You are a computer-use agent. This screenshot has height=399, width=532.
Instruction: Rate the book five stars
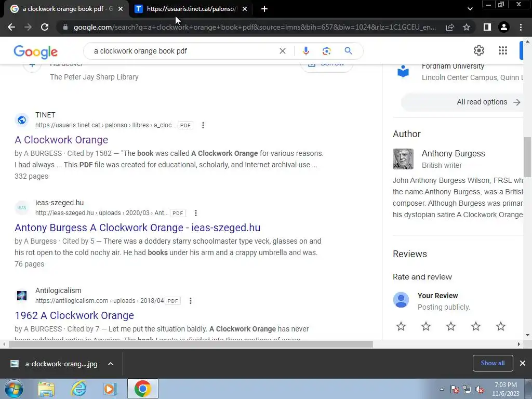click(x=501, y=326)
